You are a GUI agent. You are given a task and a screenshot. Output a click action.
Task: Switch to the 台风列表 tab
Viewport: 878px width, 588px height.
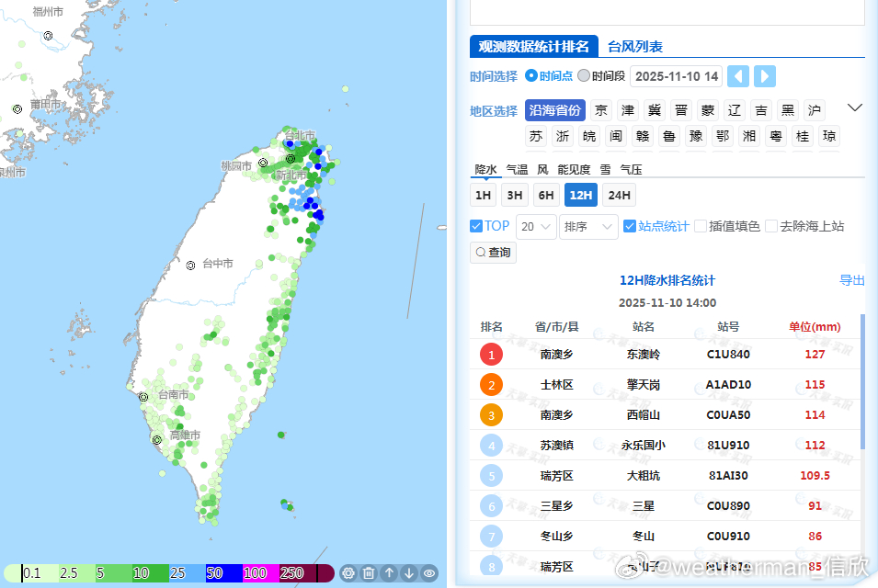coord(634,47)
